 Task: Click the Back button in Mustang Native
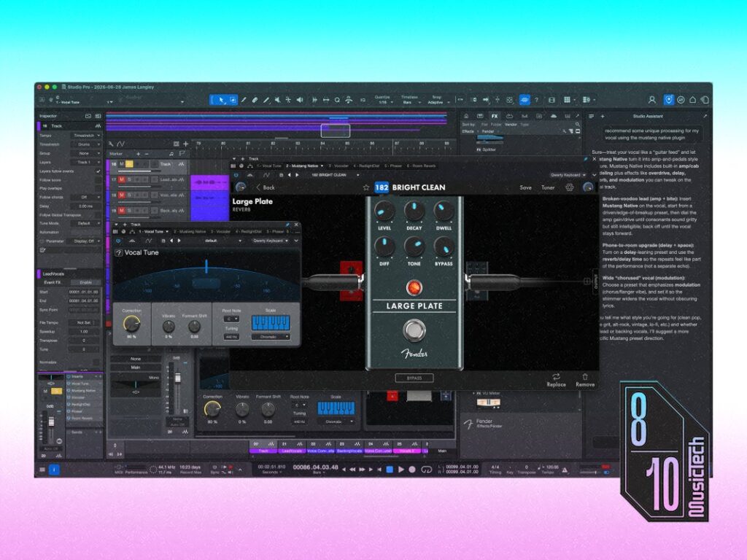click(x=266, y=187)
